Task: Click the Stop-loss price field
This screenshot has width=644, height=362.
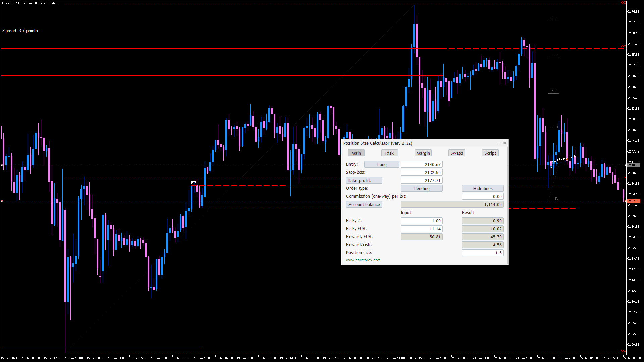Action: coord(422,172)
